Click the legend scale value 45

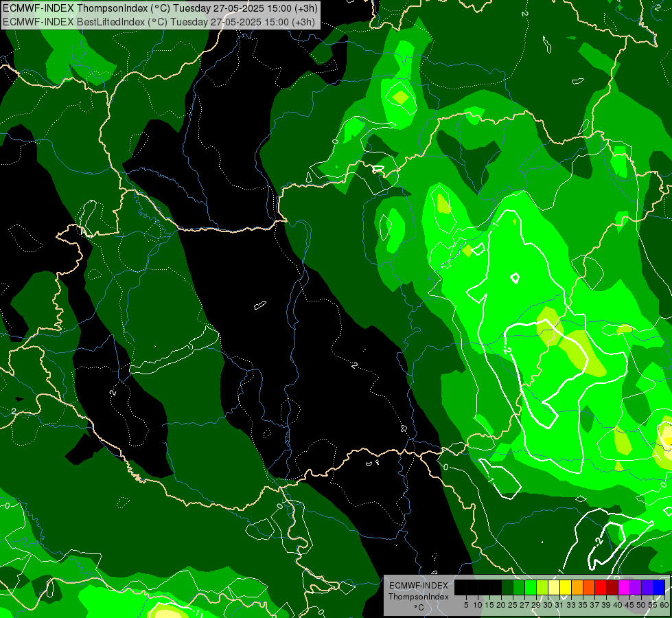(629, 605)
